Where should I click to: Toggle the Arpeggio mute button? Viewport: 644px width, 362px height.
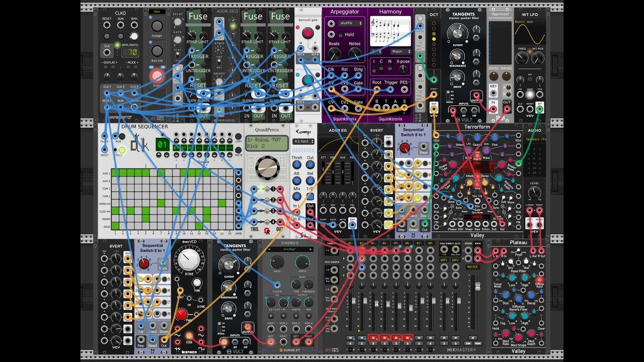point(157,26)
